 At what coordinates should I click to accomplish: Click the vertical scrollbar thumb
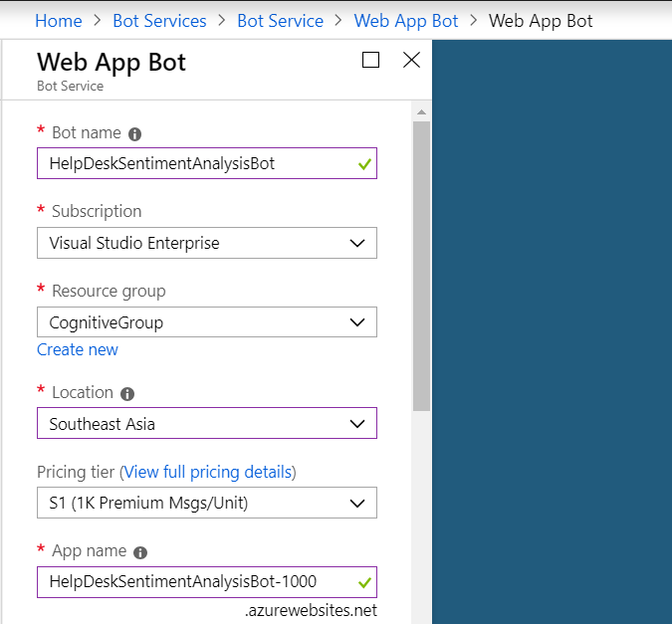click(x=422, y=264)
